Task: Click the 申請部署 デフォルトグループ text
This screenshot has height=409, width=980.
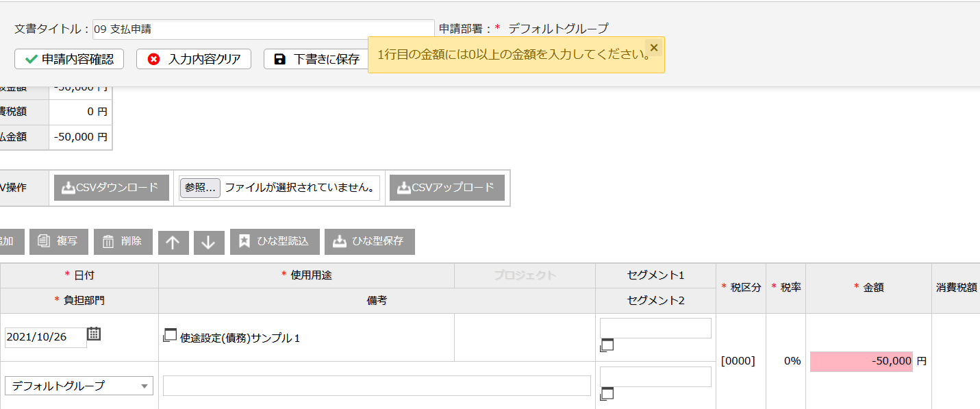Action: coord(558,29)
